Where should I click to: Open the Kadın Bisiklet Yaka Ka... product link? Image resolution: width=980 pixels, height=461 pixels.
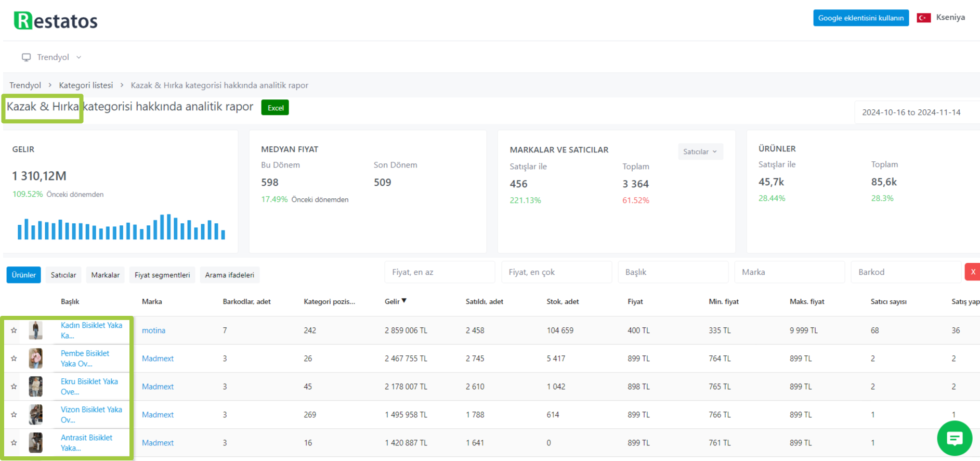coord(92,330)
